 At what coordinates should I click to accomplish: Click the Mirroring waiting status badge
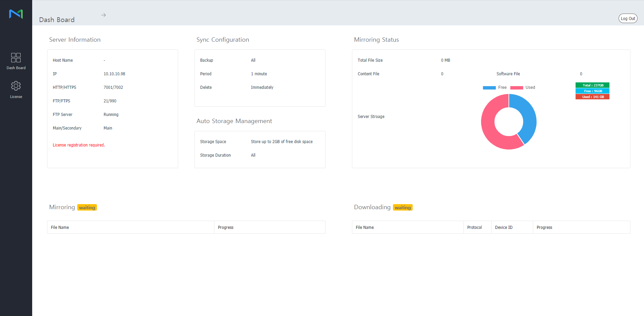(87, 208)
